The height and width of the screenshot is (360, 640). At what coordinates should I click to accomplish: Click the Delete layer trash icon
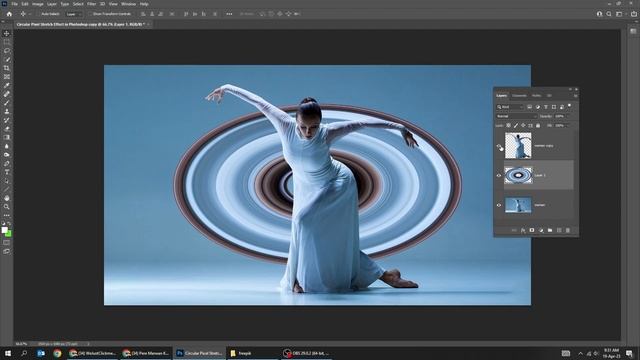(568, 231)
